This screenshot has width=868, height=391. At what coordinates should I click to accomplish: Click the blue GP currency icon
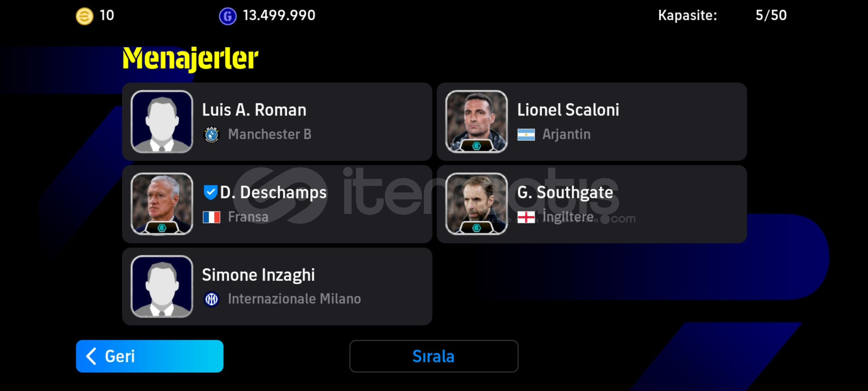pyautogui.click(x=227, y=16)
